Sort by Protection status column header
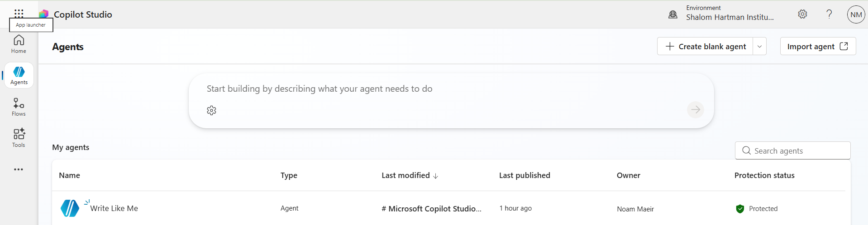 click(x=764, y=175)
